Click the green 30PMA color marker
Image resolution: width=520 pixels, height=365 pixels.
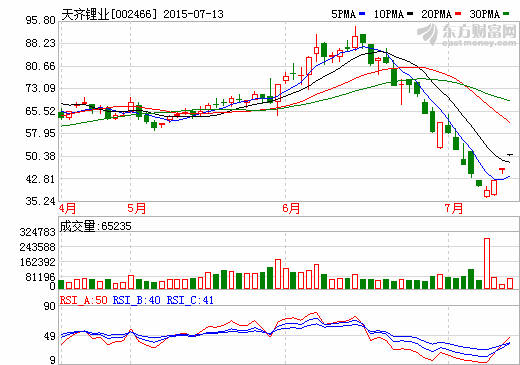pos(506,14)
